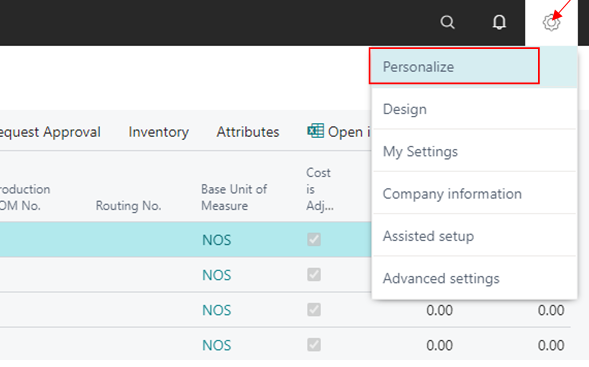The height and width of the screenshot is (367, 589).
Task: Select Advanced settings menu entry
Action: 474,278
